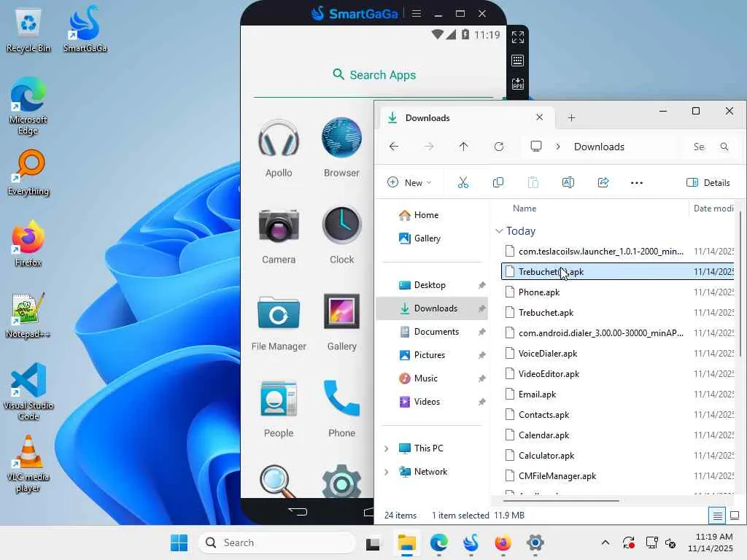Launch the Browser app in SmartGaGa
Viewport: 747px width, 560px height.
click(341, 147)
